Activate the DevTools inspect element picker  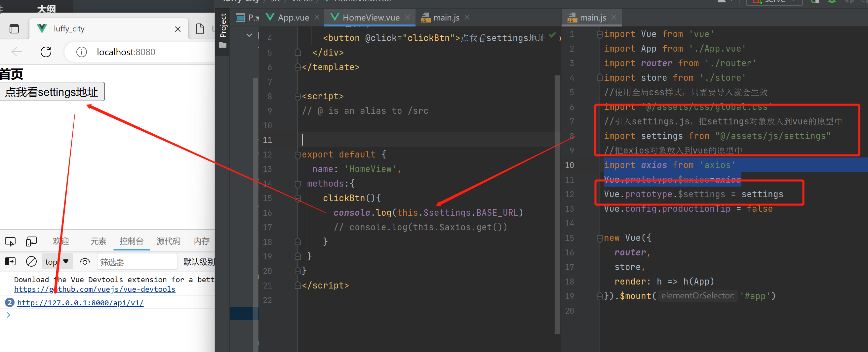pos(10,242)
